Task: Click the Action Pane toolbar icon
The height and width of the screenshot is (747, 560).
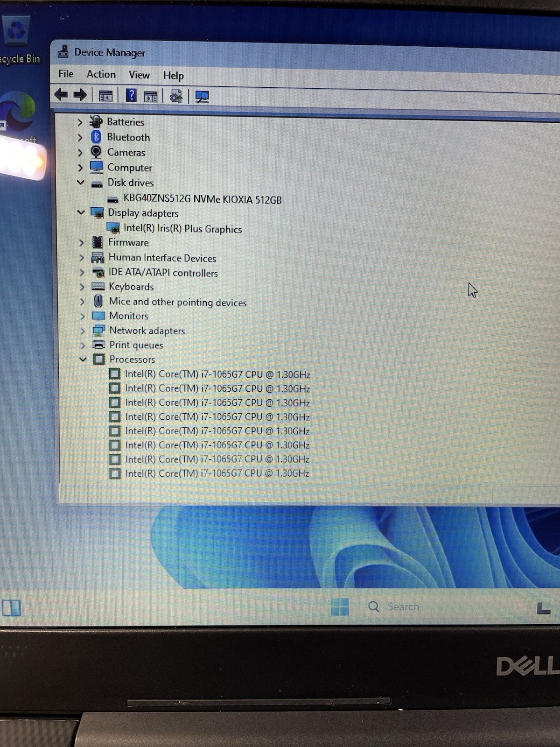Action: pyautogui.click(x=151, y=97)
